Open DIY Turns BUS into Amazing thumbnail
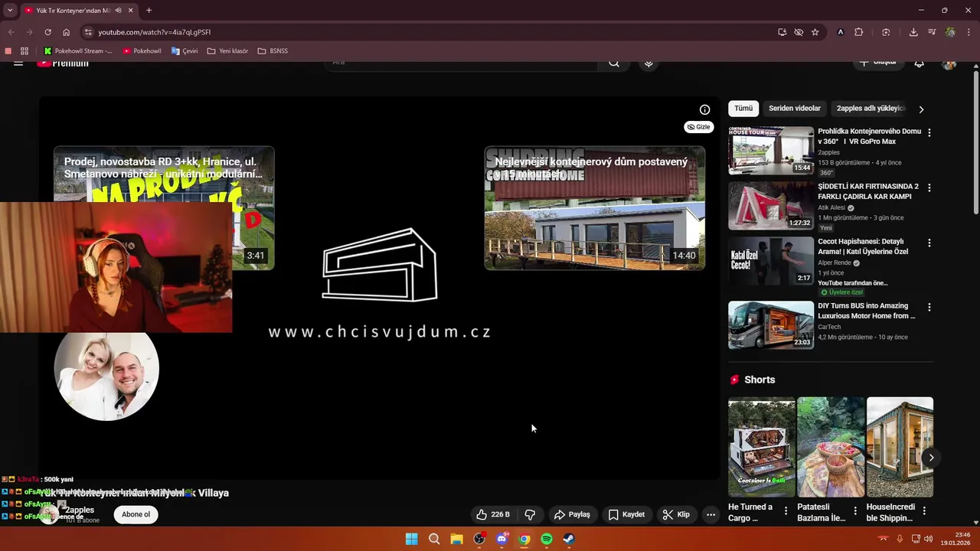This screenshot has height=551, width=980. [x=771, y=324]
